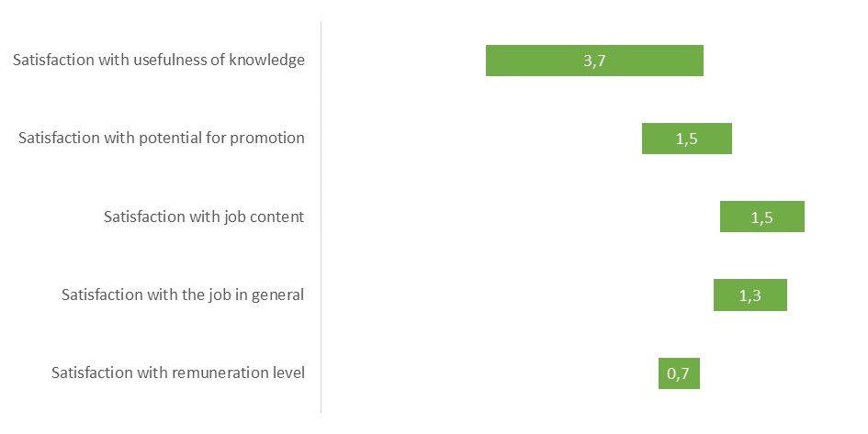Select the 1,3 data label text

(x=750, y=295)
